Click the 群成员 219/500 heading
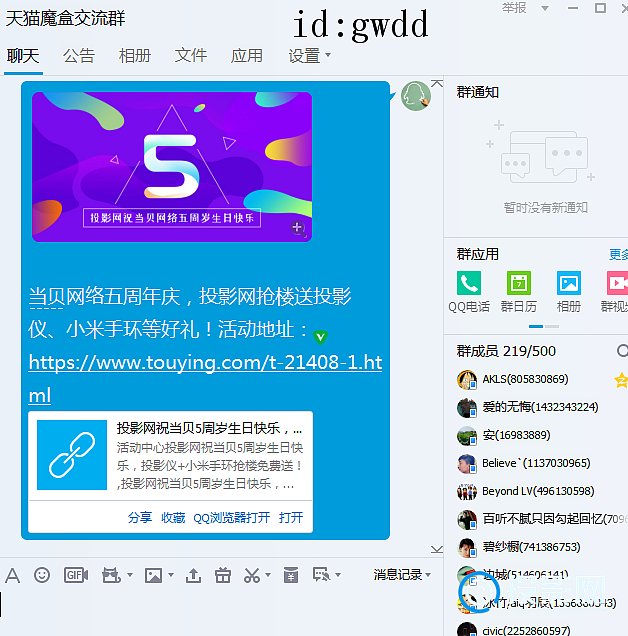Image resolution: width=628 pixels, height=636 pixels. [506, 351]
